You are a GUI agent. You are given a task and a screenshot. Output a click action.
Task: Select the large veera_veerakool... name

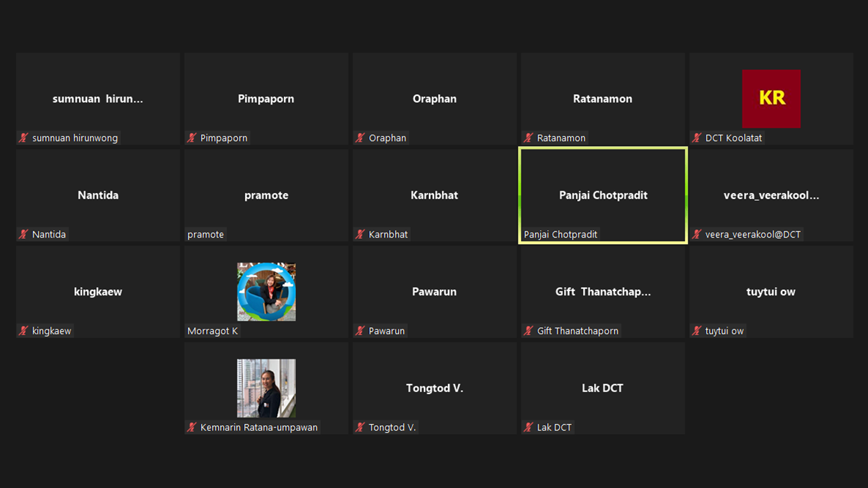(x=771, y=196)
